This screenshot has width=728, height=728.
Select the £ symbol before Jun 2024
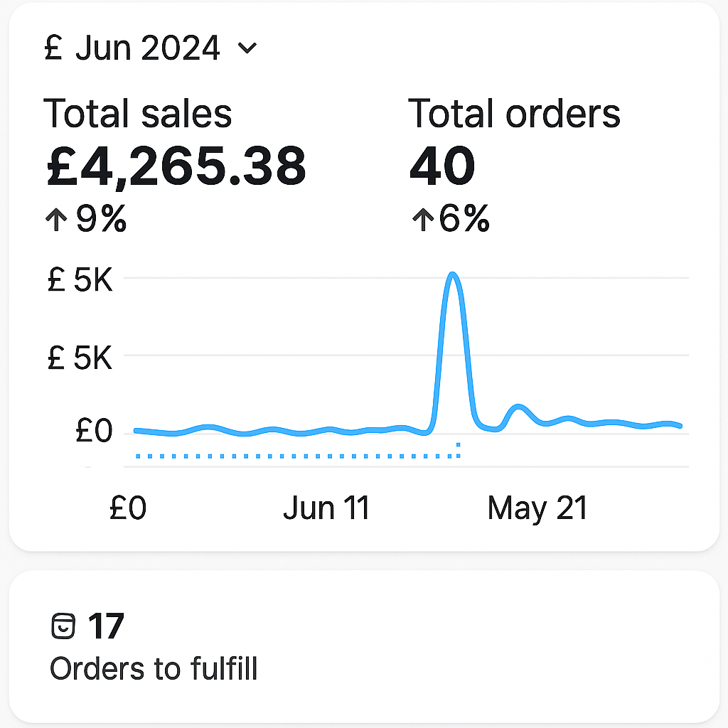point(54,47)
